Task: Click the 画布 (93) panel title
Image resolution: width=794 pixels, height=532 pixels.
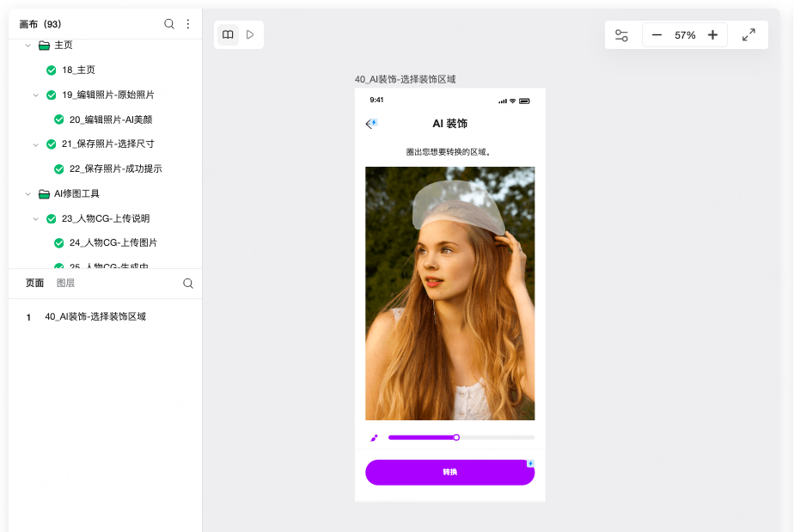Action: point(40,24)
